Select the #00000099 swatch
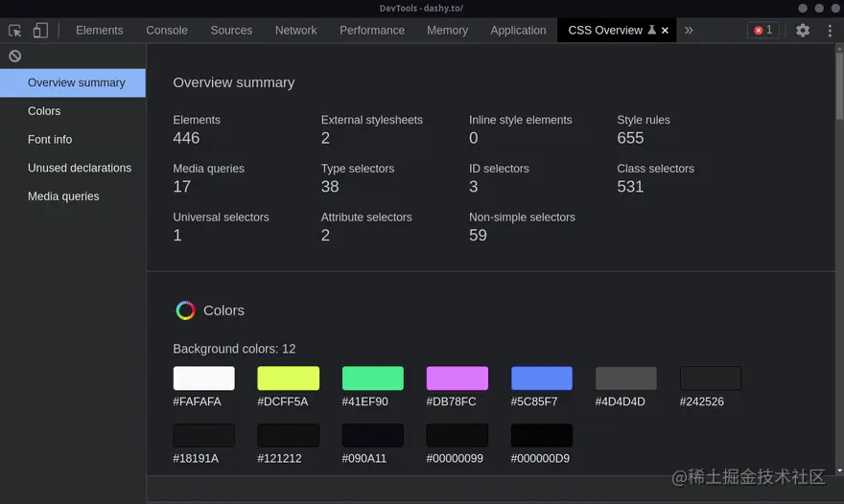 coord(457,435)
